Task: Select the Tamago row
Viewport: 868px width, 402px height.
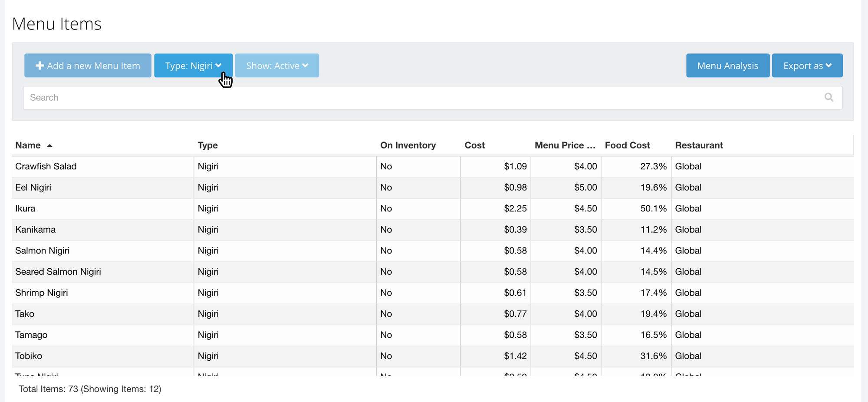Action: pyautogui.click(x=31, y=335)
